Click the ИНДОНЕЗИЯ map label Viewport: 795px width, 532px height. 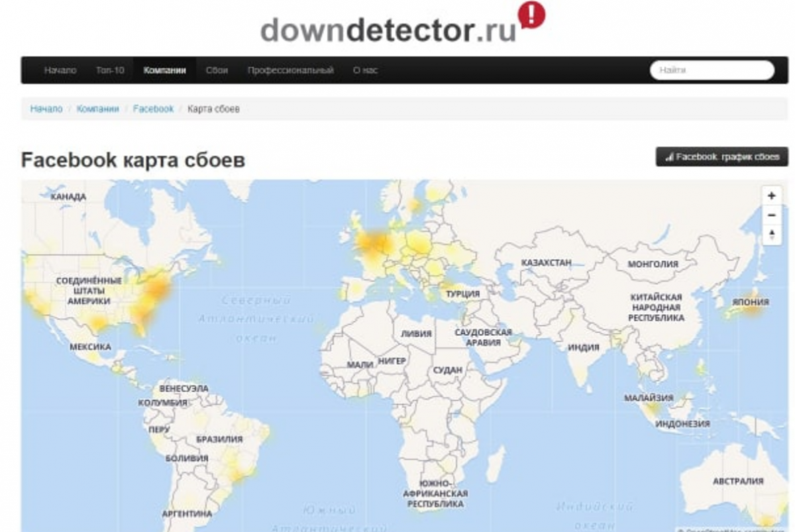tap(682, 423)
